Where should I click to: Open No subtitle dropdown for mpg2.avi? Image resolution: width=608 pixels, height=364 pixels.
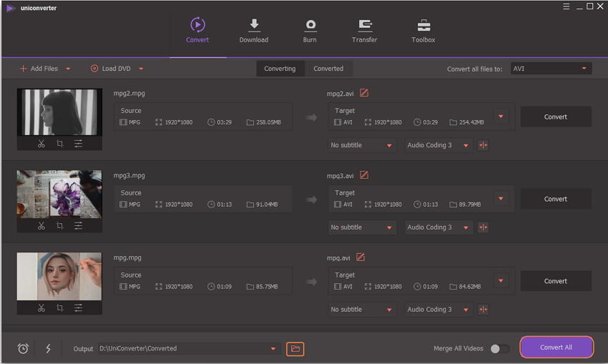(362, 145)
